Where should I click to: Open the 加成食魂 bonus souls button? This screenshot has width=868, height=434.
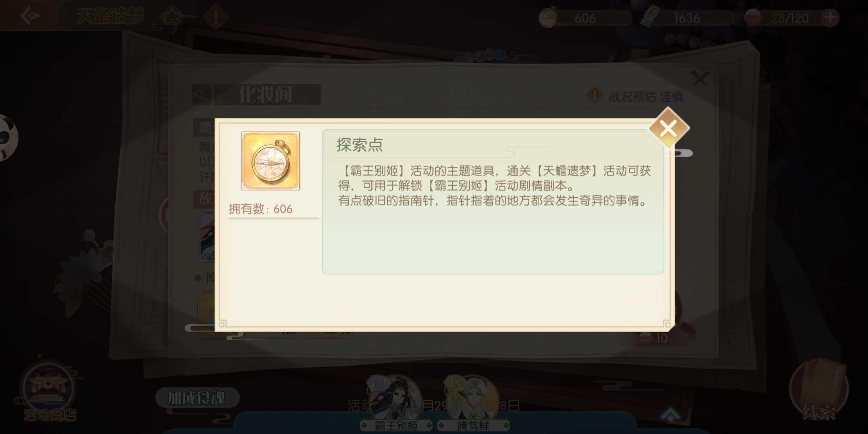pos(197,398)
